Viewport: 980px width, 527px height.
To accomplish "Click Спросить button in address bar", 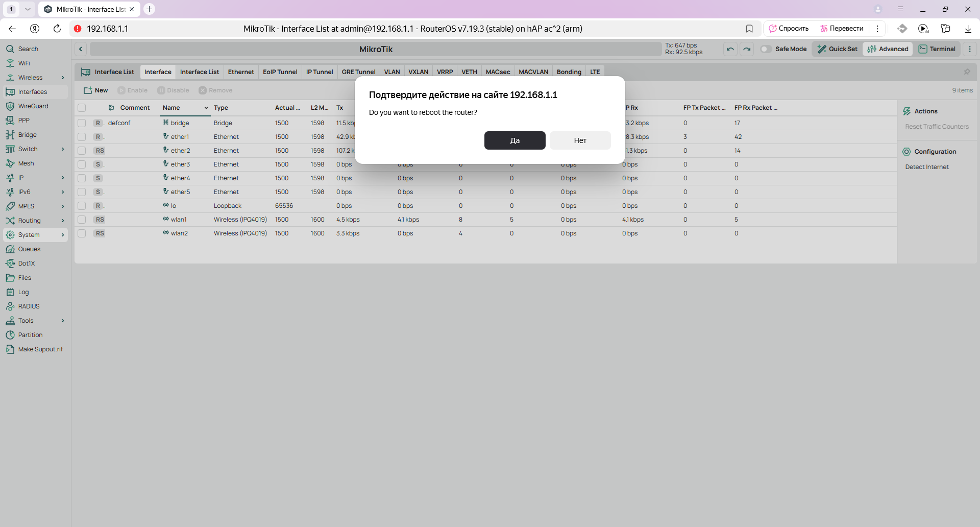I will [x=789, y=29].
